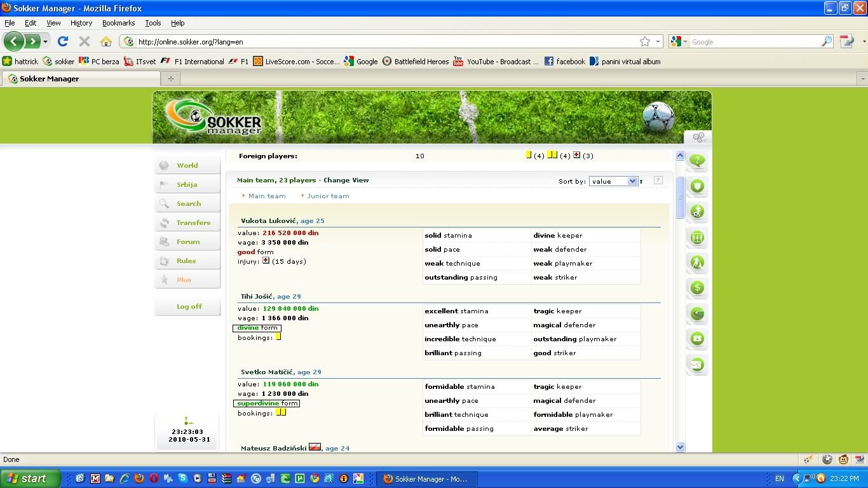868x488 pixels.
Task: Click the Firefox Home button
Action: click(106, 41)
